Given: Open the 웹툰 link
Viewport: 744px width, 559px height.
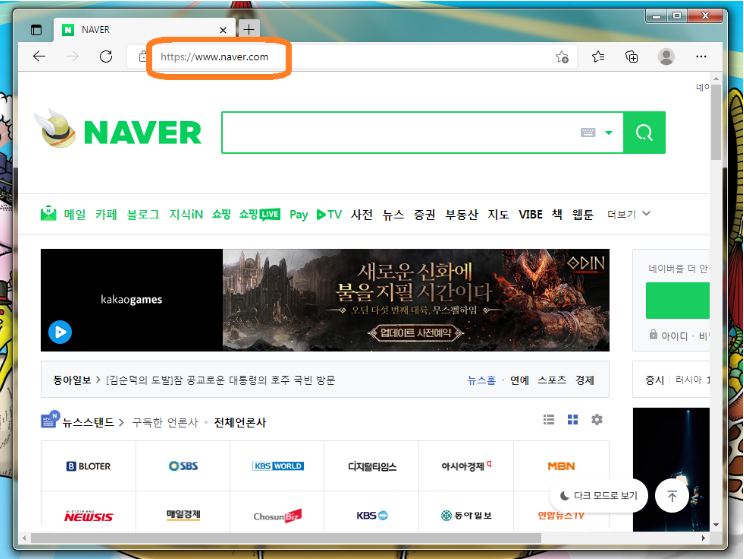Looking at the screenshot, I should tap(582, 214).
